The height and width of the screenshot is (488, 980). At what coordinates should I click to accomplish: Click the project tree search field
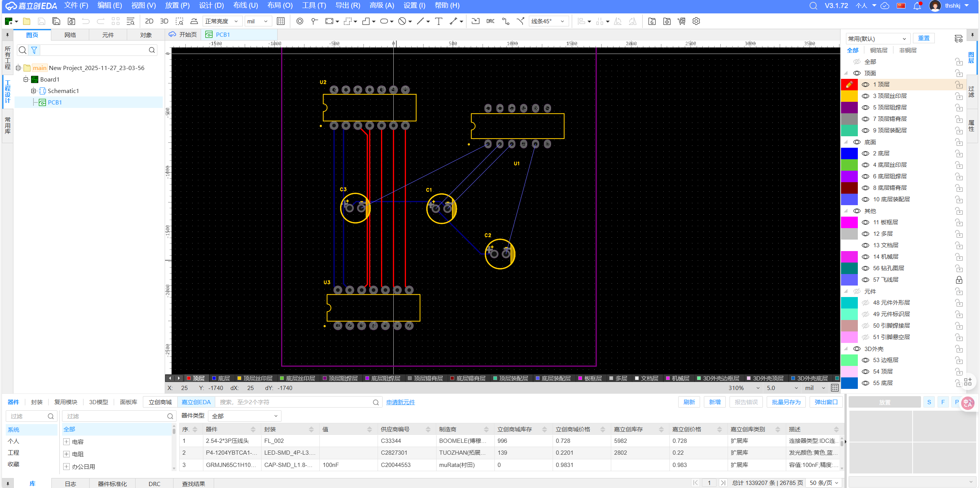point(98,50)
